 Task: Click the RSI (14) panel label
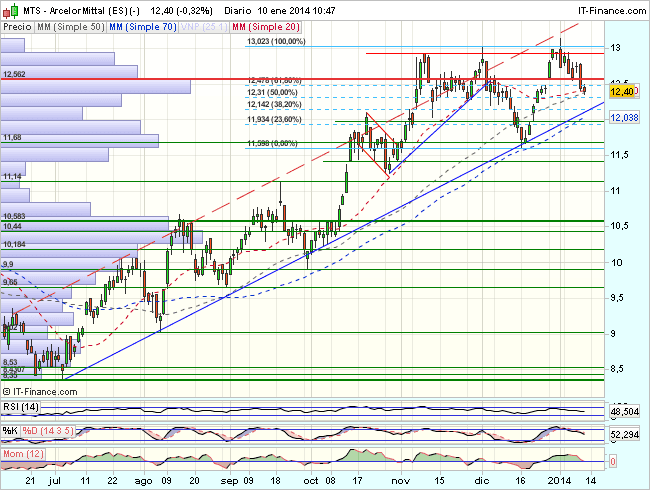[x=21, y=407]
